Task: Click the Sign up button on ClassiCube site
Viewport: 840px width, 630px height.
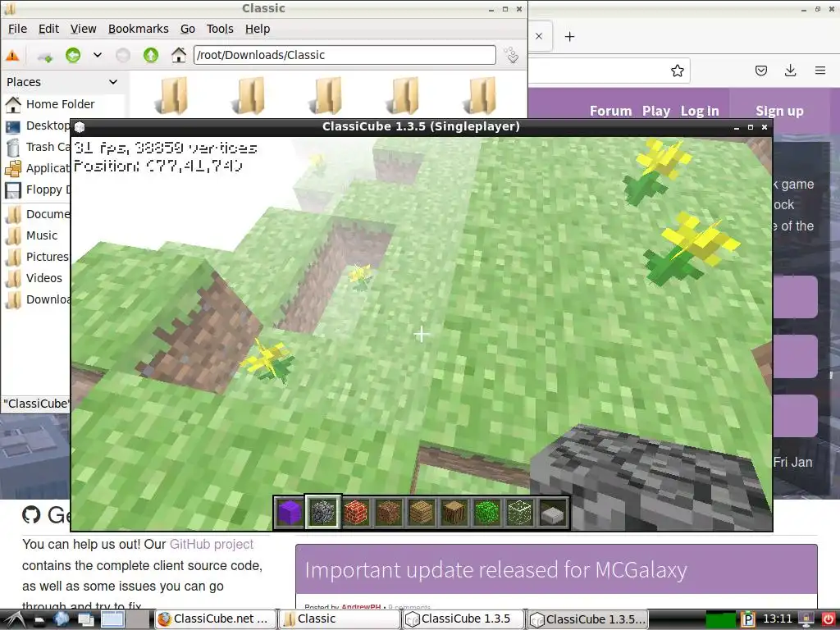Action: tap(779, 111)
